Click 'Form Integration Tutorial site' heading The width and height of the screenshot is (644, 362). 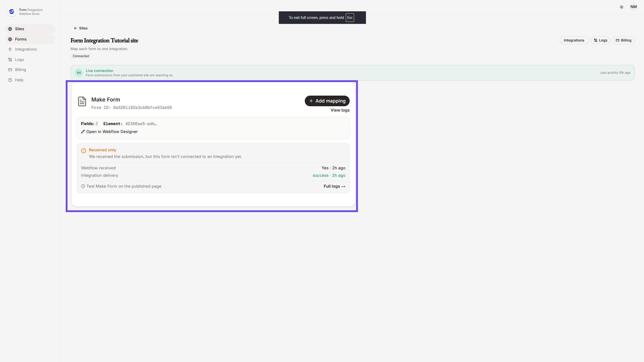tap(104, 40)
